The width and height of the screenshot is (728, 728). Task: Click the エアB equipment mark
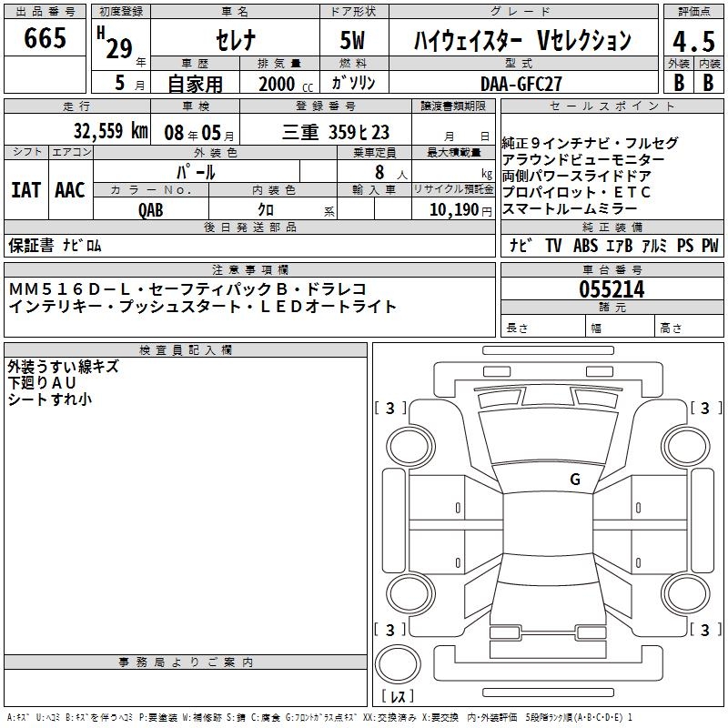[x=620, y=245]
